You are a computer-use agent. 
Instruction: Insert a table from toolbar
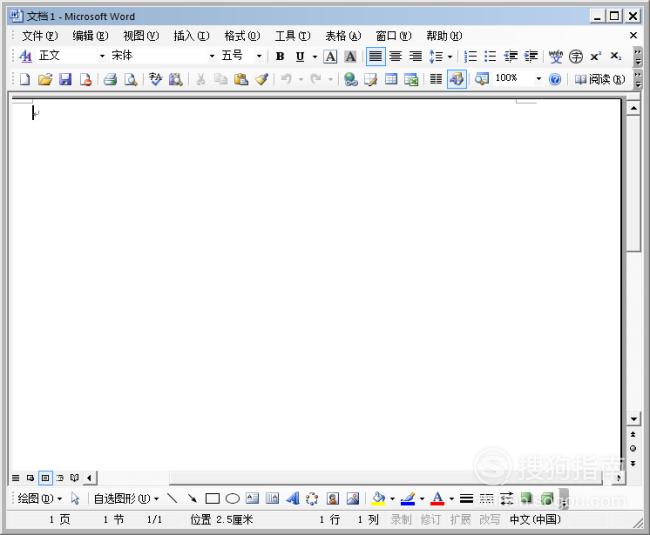[391, 79]
